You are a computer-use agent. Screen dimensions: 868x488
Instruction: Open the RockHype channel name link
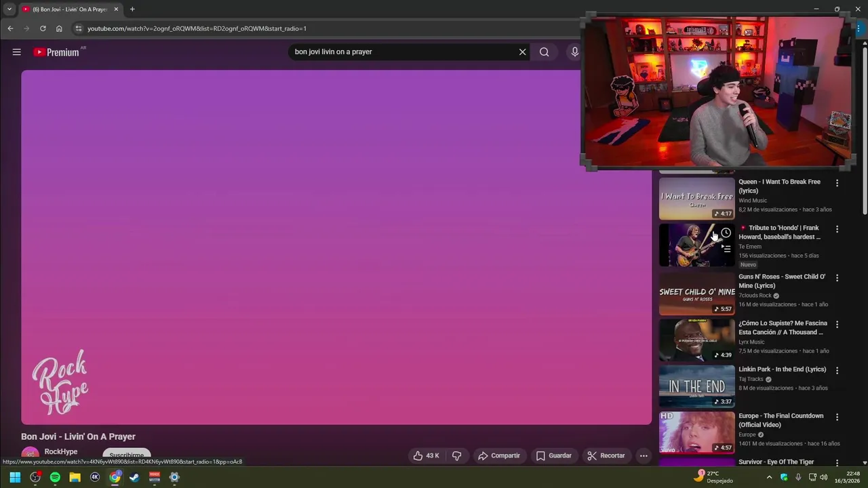[61, 451]
